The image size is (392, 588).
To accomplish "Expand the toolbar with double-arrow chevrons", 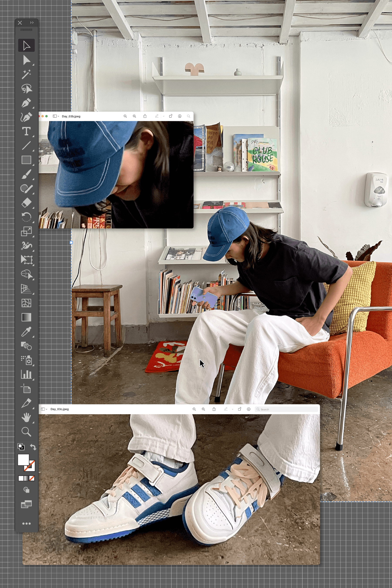I will click(32, 22).
